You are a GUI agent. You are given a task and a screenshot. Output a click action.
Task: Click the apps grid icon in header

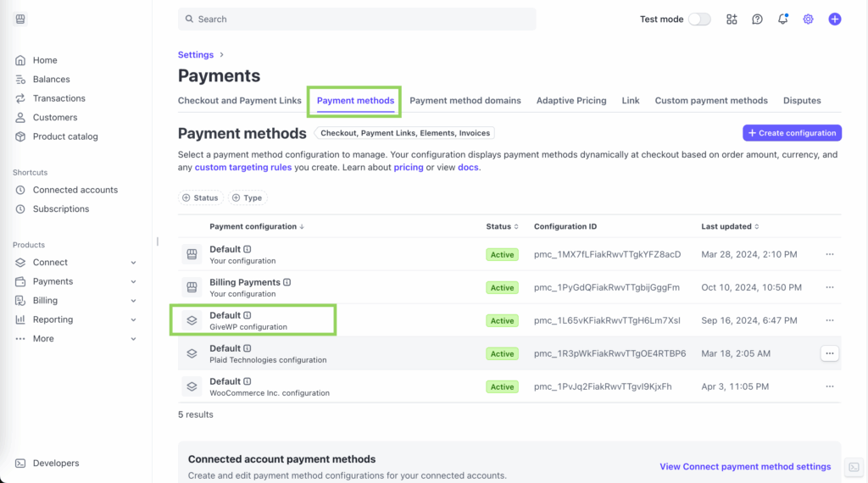click(x=732, y=19)
